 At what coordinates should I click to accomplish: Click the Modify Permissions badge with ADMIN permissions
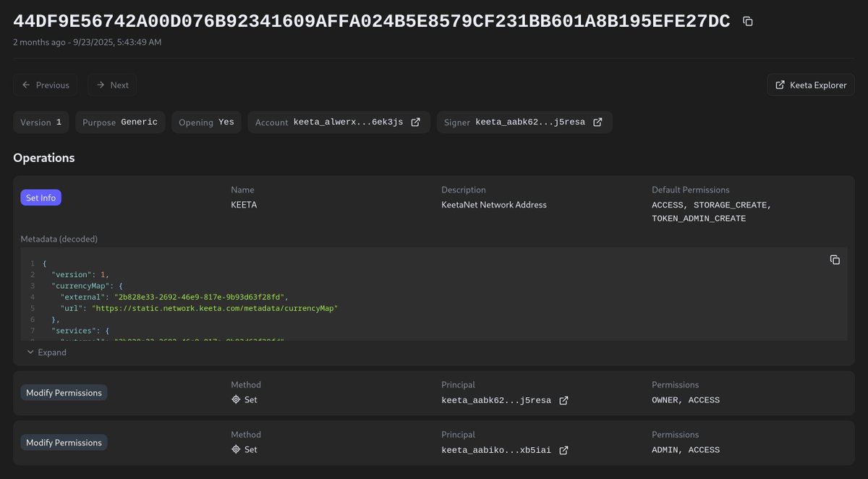[x=64, y=442]
